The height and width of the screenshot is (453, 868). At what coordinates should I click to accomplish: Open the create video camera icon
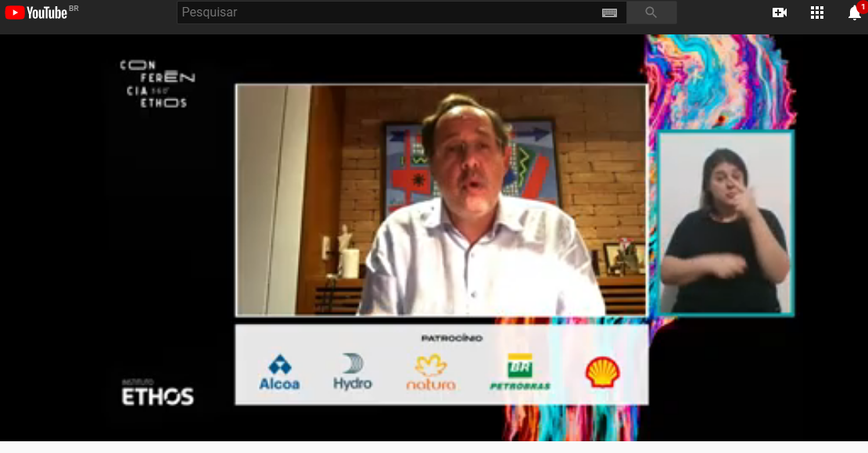780,13
